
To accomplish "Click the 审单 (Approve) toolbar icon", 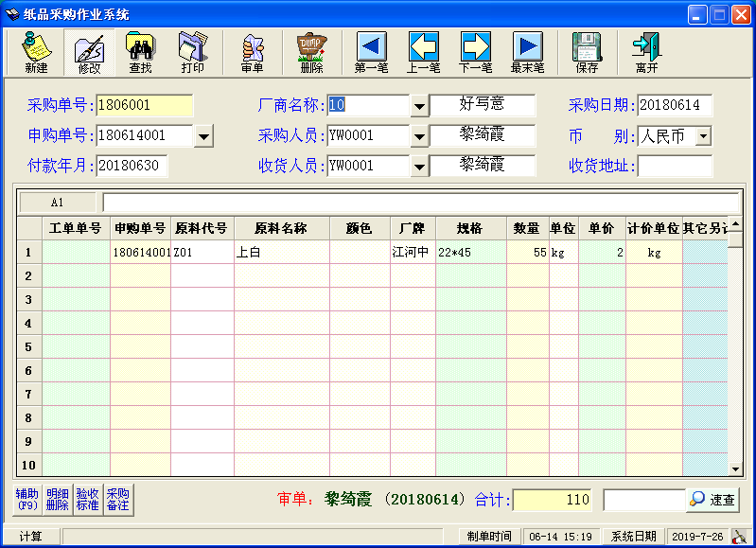I will point(252,52).
